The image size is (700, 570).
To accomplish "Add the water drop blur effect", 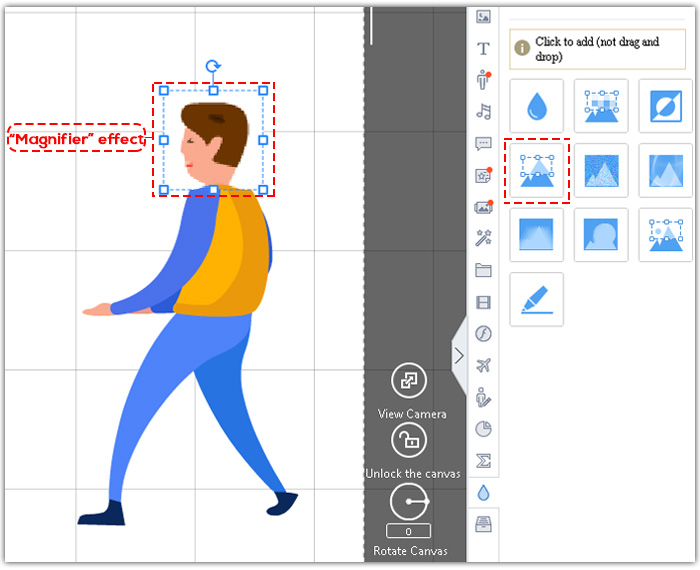I will (x=537, y=106).
